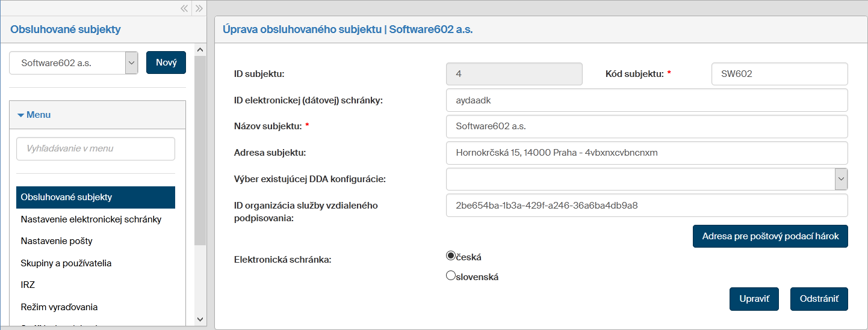This screenshot has height=330, width=868.
Task: Collapse the left panel with double-left arrows
Action: pos(184,8)
